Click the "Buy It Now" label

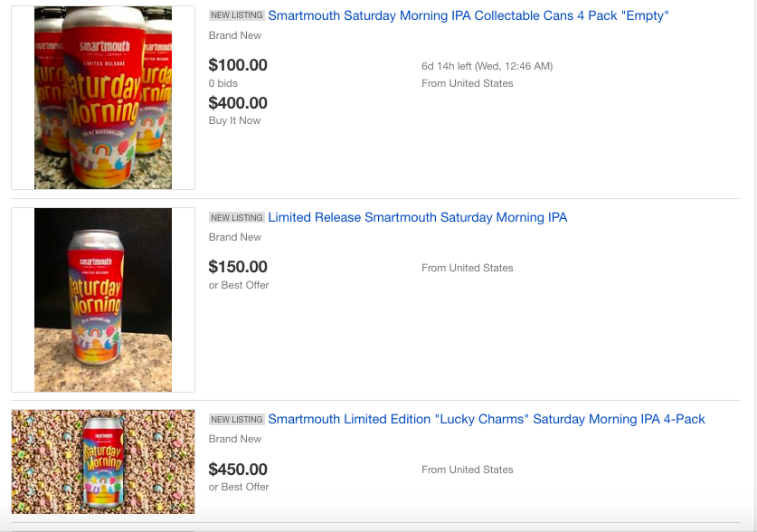point(234,120)
